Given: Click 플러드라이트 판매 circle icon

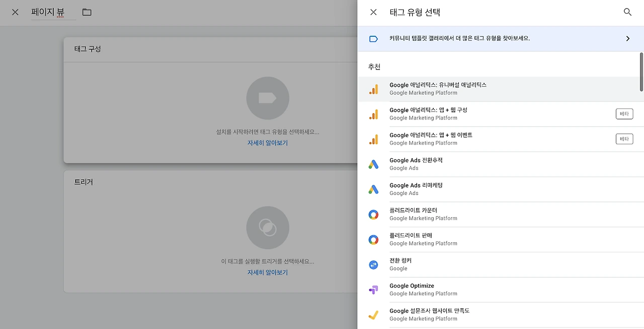Looking at the screenshot, I should click(x=373, y=240).
